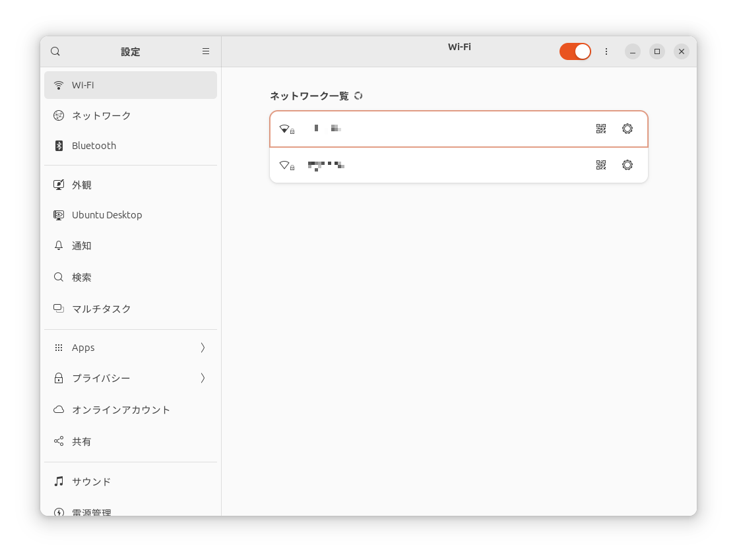Click the ネットワーク globe icon

click(59, 115)
